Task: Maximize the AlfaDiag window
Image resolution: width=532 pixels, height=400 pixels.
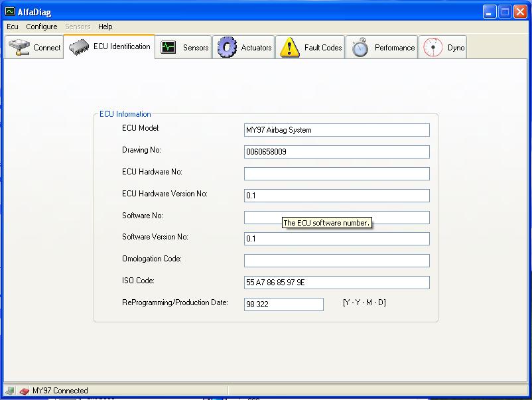Action: tap(503, 11)
